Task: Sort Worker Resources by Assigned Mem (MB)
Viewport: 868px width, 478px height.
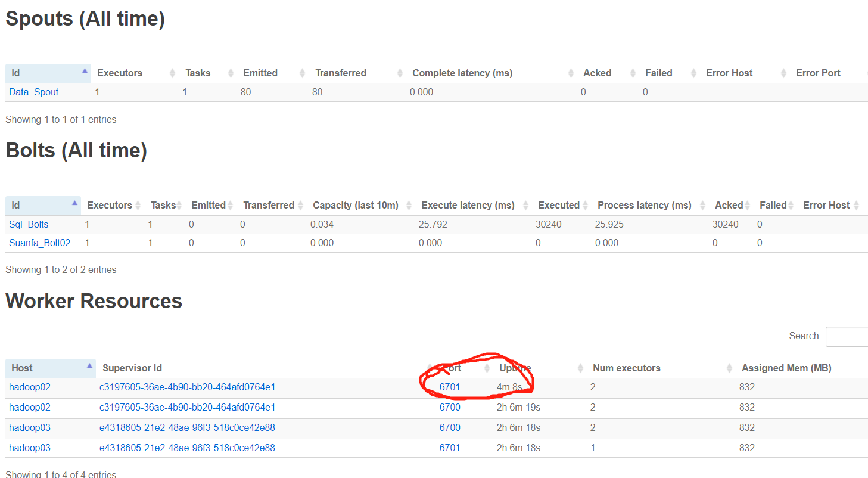Action: pyautogui.click(x=802, y=368)
